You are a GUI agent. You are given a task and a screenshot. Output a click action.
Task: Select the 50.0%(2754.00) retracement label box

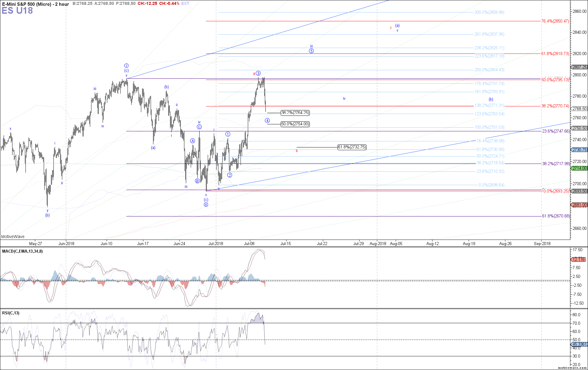[x=295, y=124]
